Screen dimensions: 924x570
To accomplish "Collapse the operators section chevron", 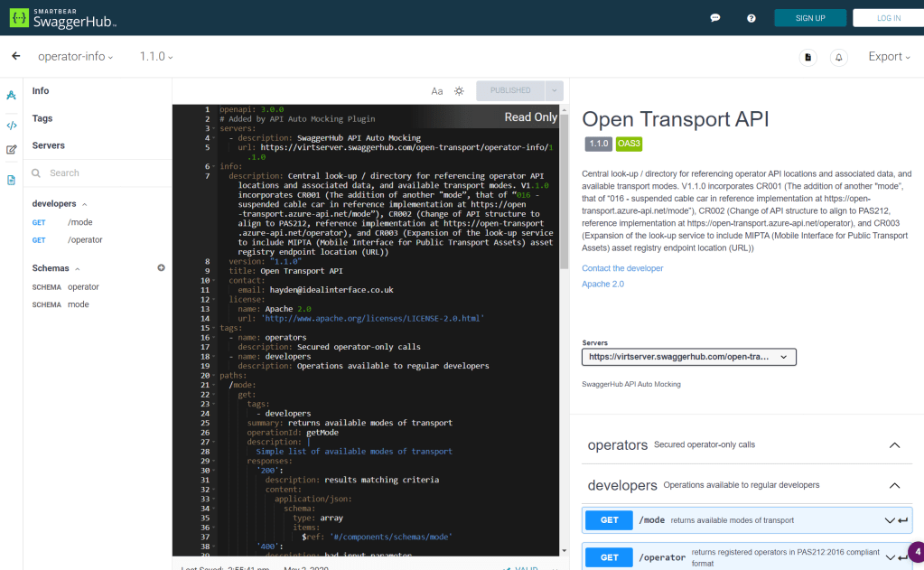I will pyautogui.click(x=894, y=445).
